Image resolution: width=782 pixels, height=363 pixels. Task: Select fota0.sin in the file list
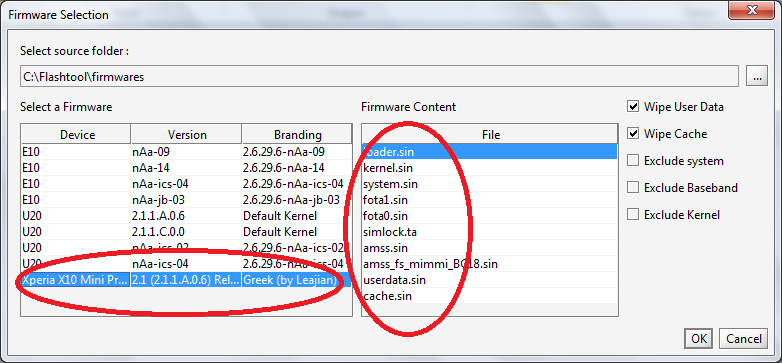pyautogui.click(x=490, y=215)
